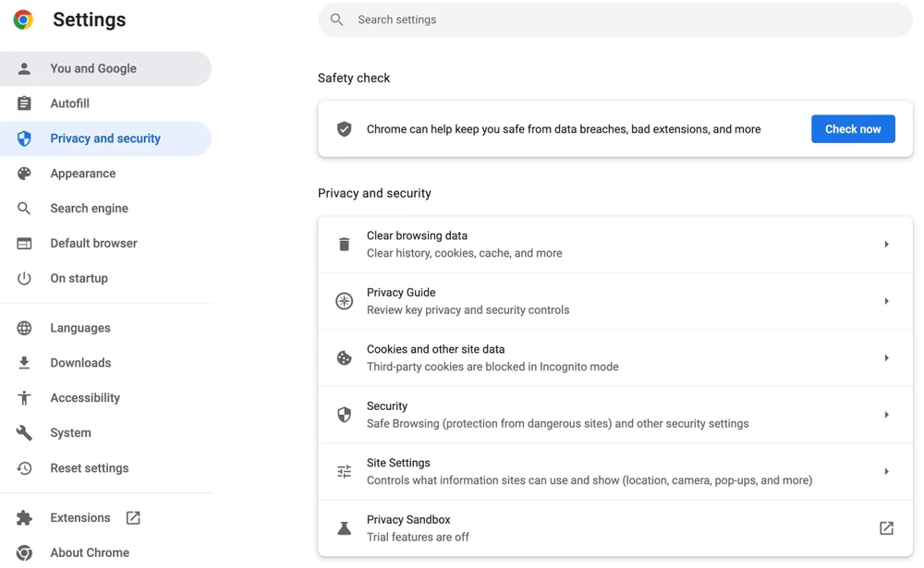Click the Appearance palette icon
This screenshot has width=924, height=568.
tap(24, 174)
